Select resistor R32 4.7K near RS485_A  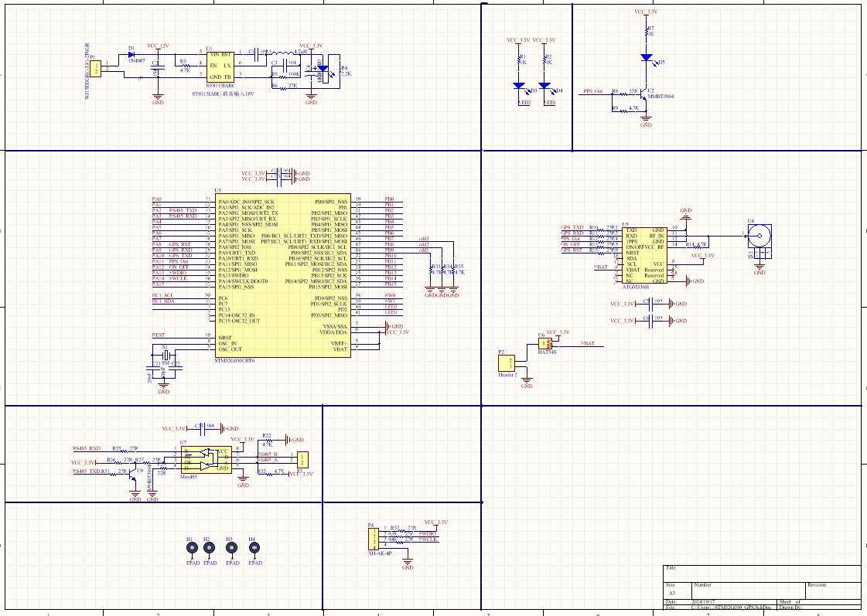(x=268, y=474)
